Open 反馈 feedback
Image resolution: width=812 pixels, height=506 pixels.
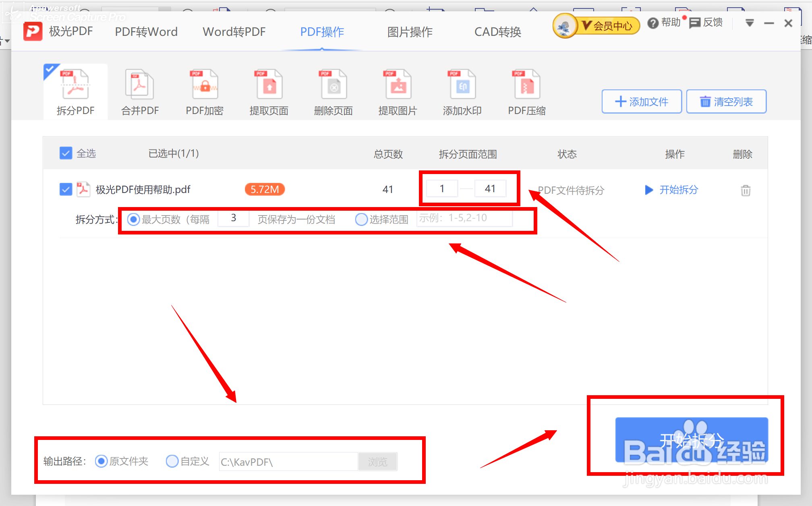coord(706,23)
